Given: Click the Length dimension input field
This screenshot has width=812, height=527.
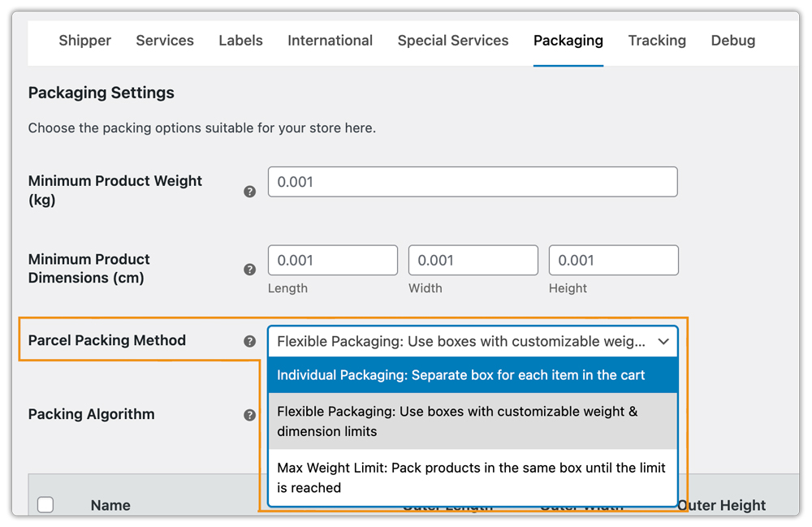Looking at the screenshot, I should coord(333,260).
